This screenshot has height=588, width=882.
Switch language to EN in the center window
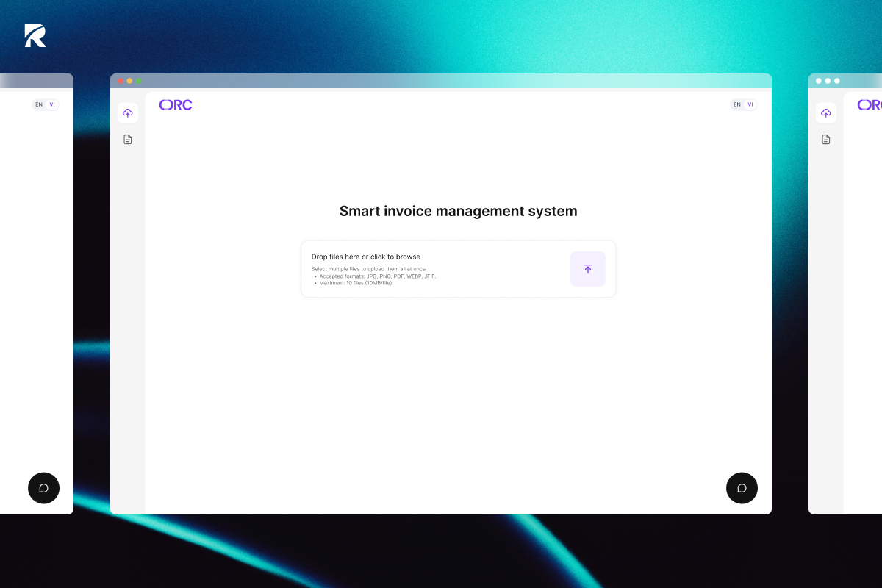point(736,104)
